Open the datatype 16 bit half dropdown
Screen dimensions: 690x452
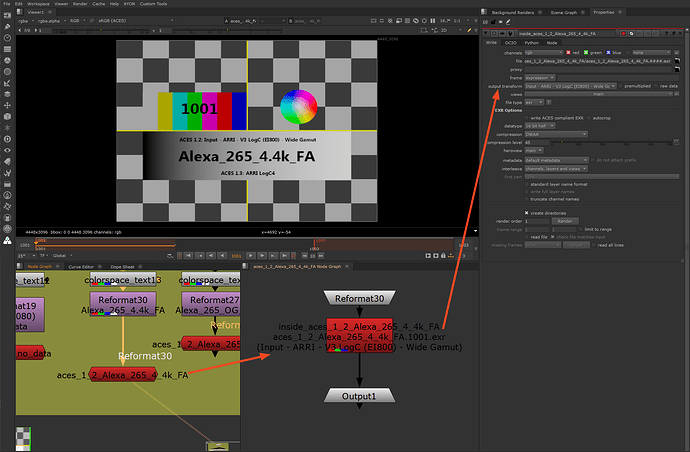[x=542, y=125]
